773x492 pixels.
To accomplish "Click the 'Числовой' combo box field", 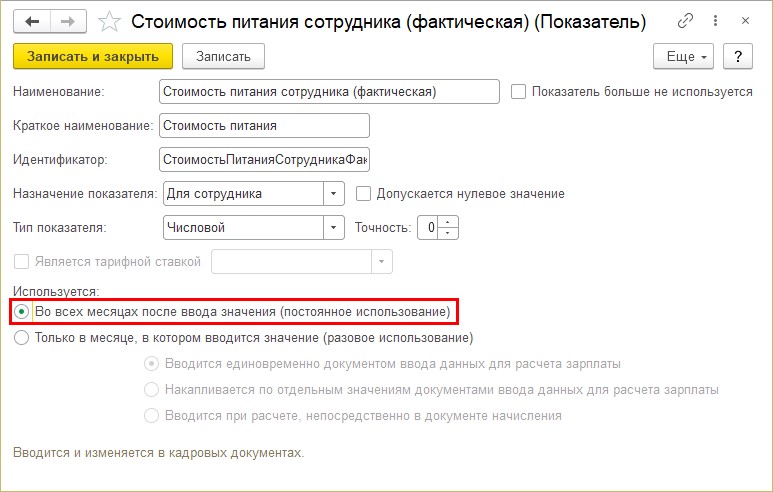I will pyautogui.click(x=244, y=228).
